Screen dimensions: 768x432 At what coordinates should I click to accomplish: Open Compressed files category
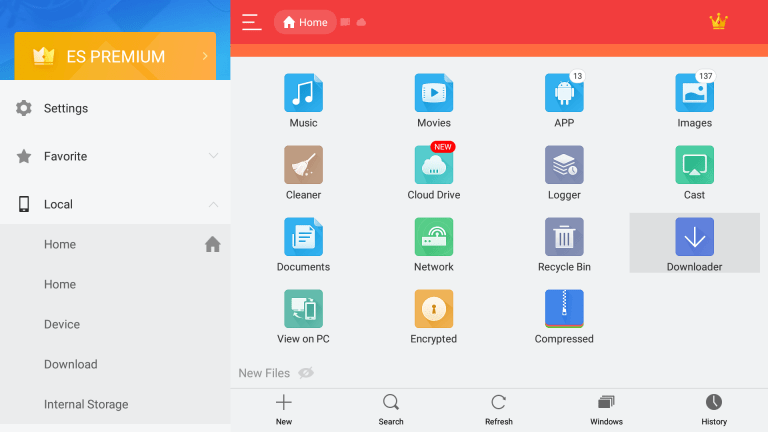(564, 316)
